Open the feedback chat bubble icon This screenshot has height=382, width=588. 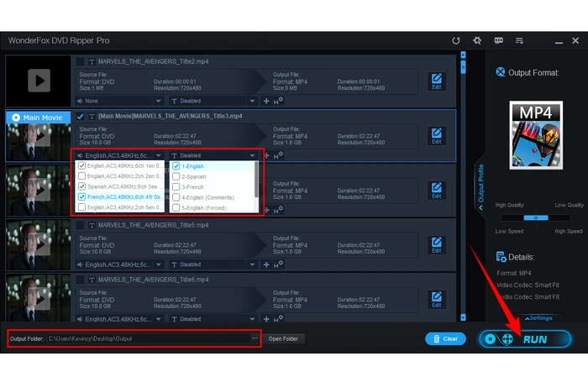point(498,40)
